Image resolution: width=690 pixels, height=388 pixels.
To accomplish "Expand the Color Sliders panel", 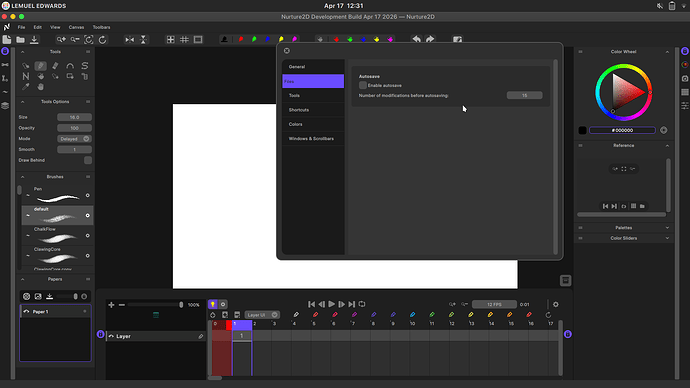I will (667, 238).
